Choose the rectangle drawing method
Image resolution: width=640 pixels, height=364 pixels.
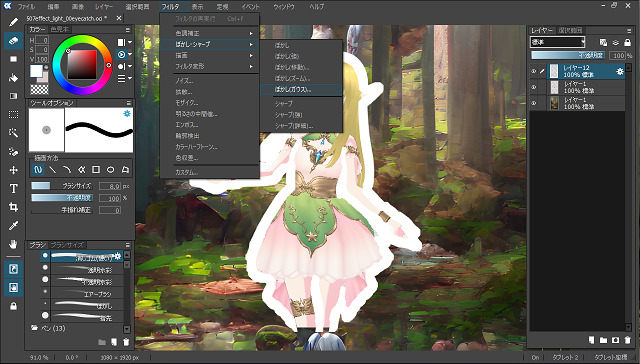coord(96,169)
